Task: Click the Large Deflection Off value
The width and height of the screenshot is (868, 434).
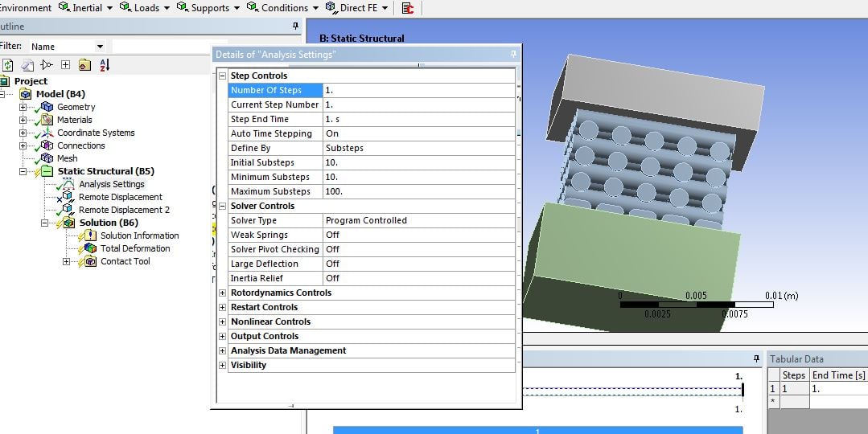Action: (419, 264)
